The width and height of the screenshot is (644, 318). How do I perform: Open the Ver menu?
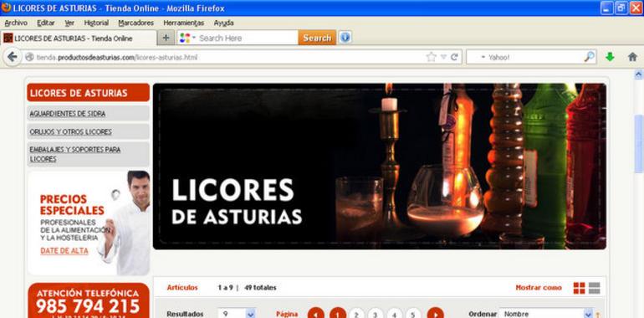click(x=69, y=23)
